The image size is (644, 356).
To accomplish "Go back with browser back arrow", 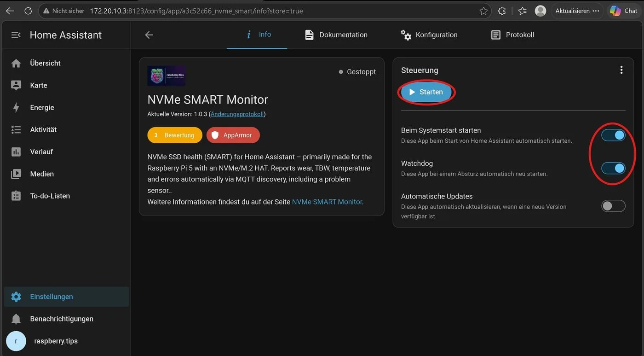I will [10, 11].
